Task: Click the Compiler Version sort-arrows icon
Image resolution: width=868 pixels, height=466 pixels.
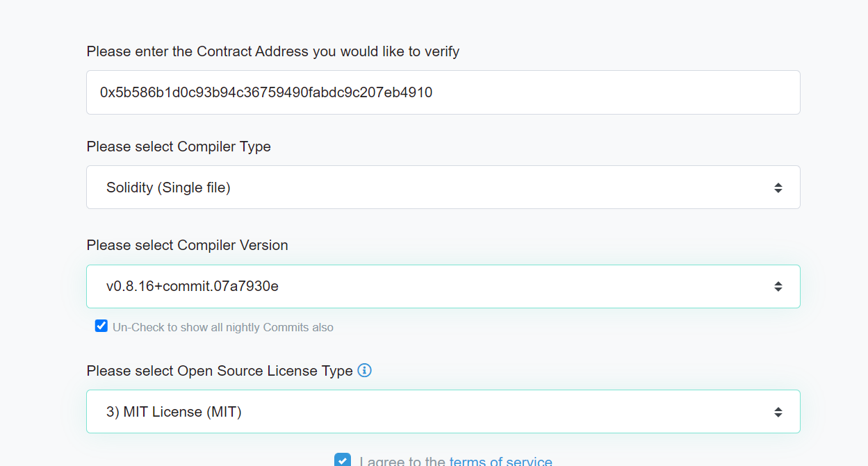Action: [778, 286]
